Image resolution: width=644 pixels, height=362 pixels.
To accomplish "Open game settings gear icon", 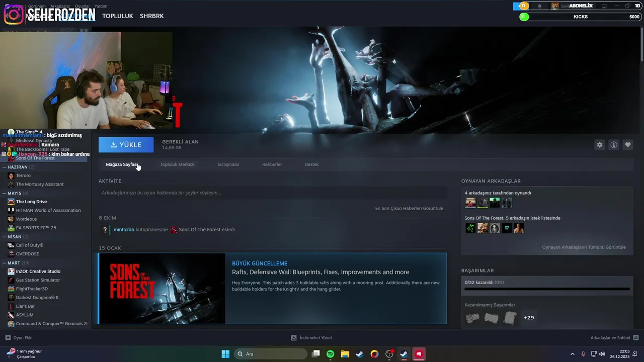I will pyautogui.click(x=599, y=145).
